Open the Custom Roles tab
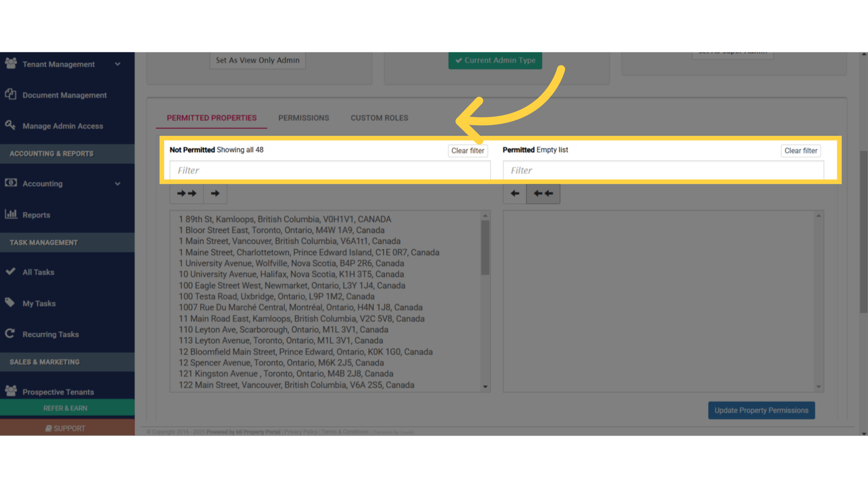Viewport: 868px width, 488px height. 379,118
